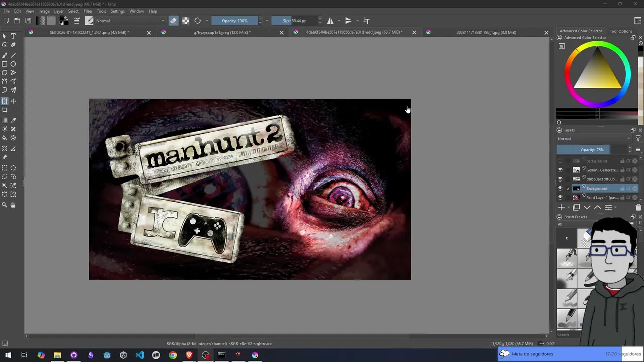Expand layer properties dropdown arrow

[x=615, y=207]
